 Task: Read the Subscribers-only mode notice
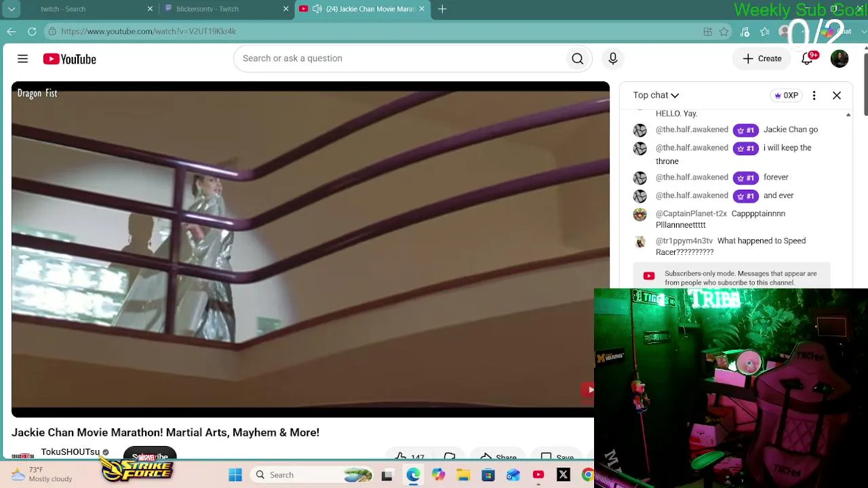point(732,276)
